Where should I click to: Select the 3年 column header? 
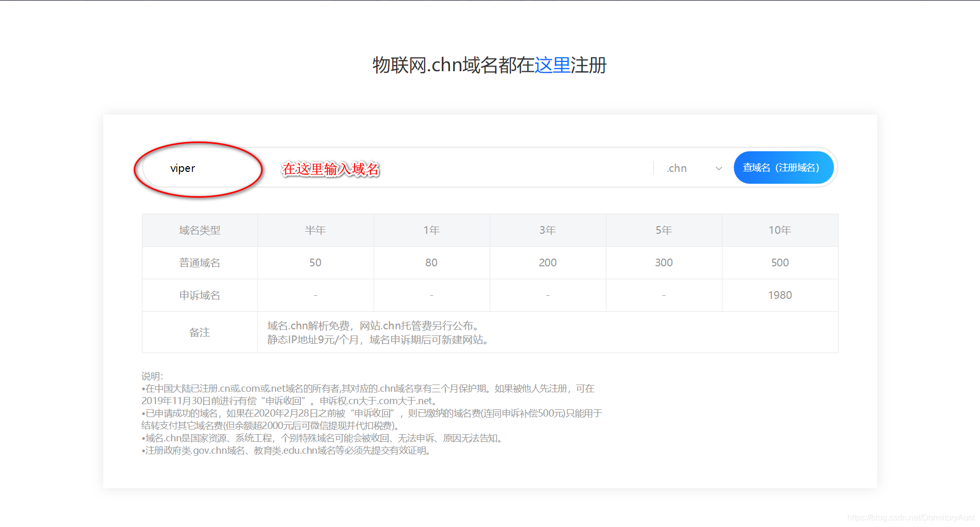(547, 230)
